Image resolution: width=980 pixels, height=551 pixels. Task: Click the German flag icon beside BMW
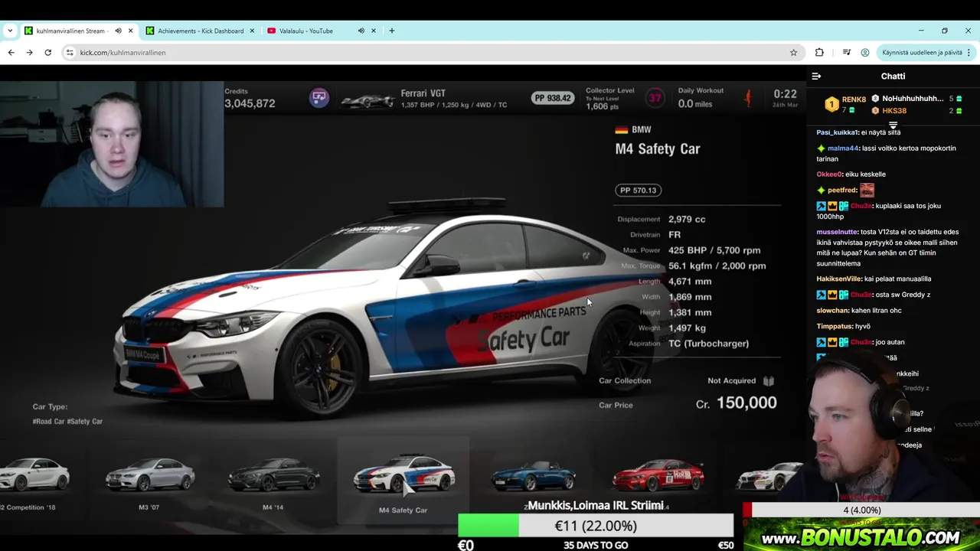(x=622, y=130)
